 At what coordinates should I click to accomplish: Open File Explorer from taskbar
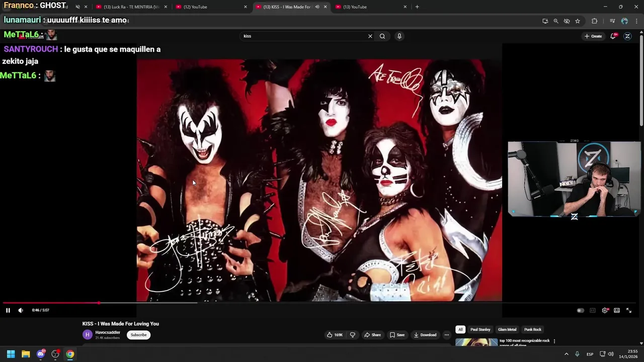click(26, 354)
